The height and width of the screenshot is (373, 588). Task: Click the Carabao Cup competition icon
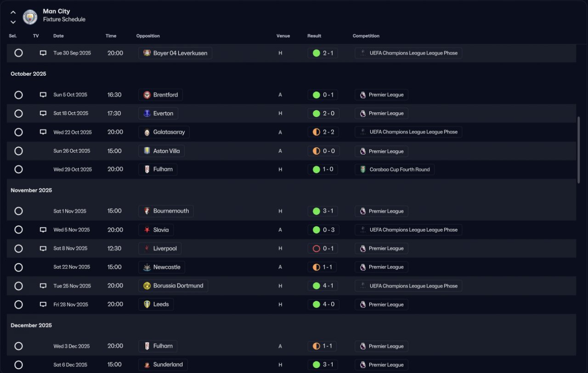point(363,170)
